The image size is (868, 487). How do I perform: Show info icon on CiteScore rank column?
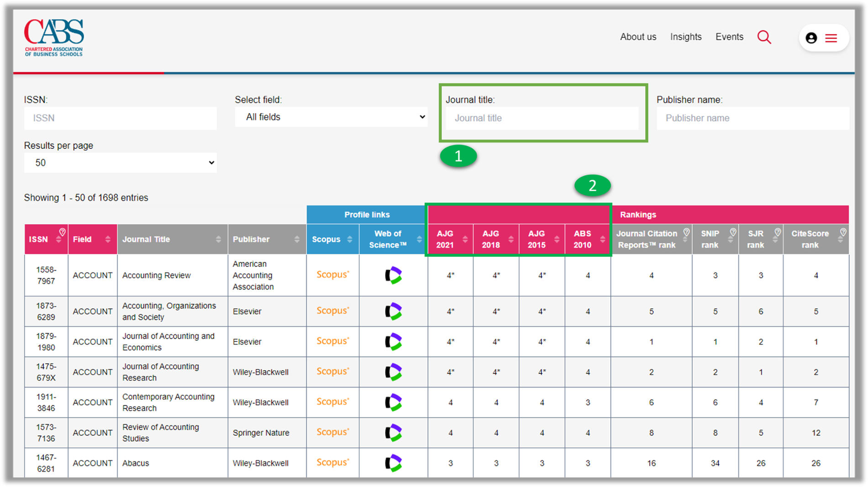tap(843, 233)
